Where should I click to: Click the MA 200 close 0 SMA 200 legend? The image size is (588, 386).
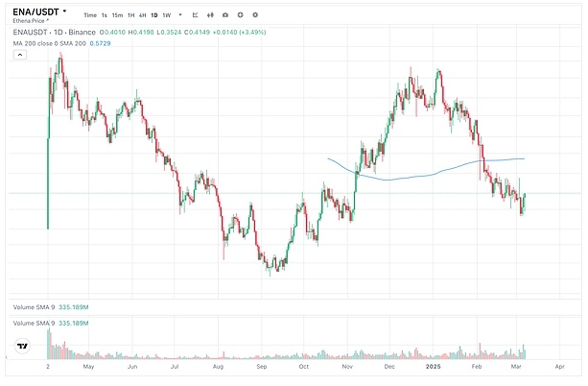50,43
